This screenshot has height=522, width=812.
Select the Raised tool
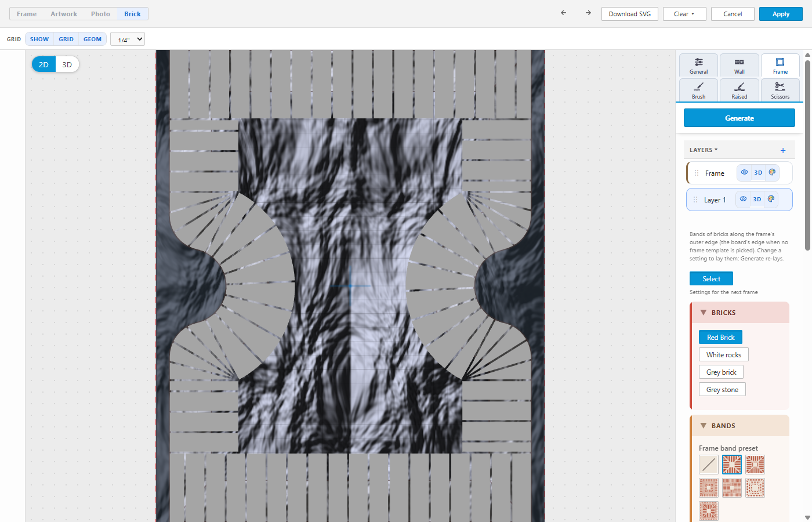pos(739,90)
